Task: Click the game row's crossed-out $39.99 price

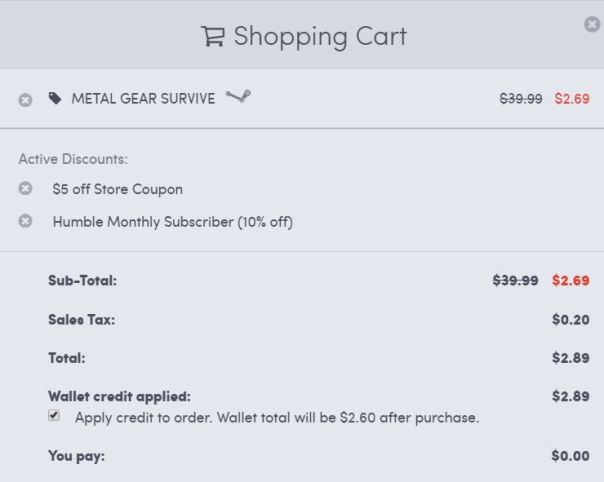Action: pyautogui.click(x=521, y=99)
